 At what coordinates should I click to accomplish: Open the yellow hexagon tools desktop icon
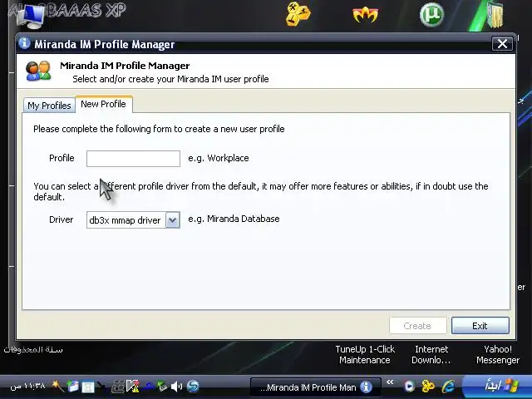tap(298, 14)
